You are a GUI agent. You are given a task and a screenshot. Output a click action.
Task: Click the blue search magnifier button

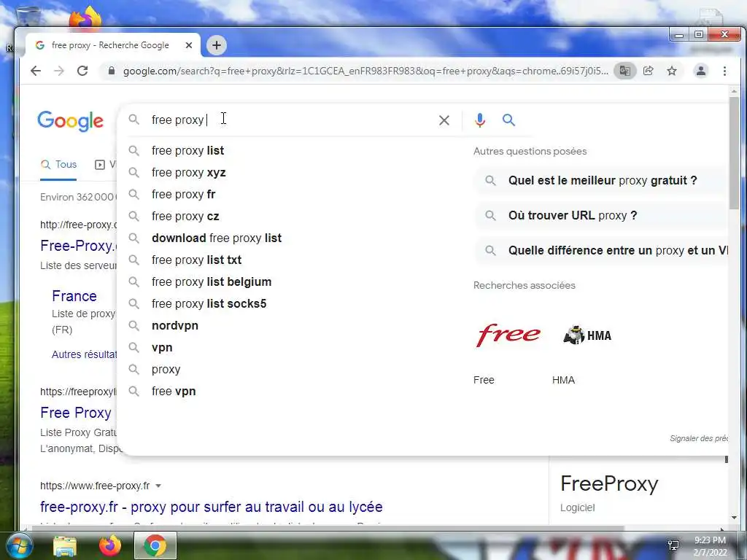click(x=508, y=120)
